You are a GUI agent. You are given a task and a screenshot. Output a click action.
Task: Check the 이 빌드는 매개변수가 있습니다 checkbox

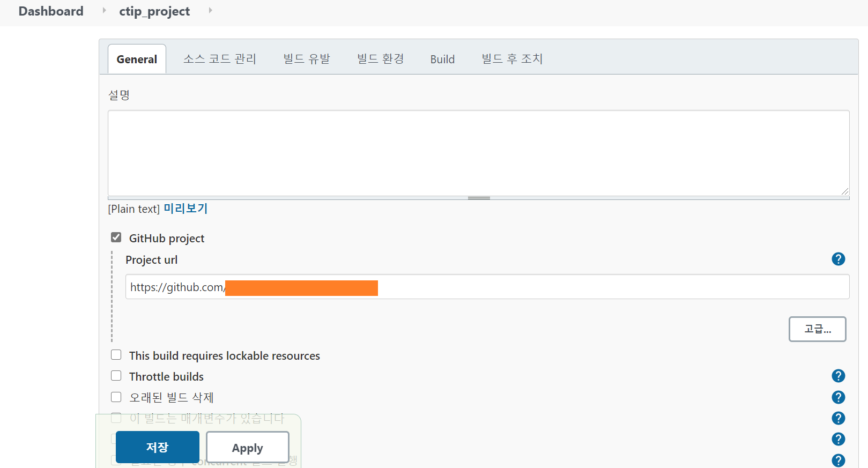point(116,418)
